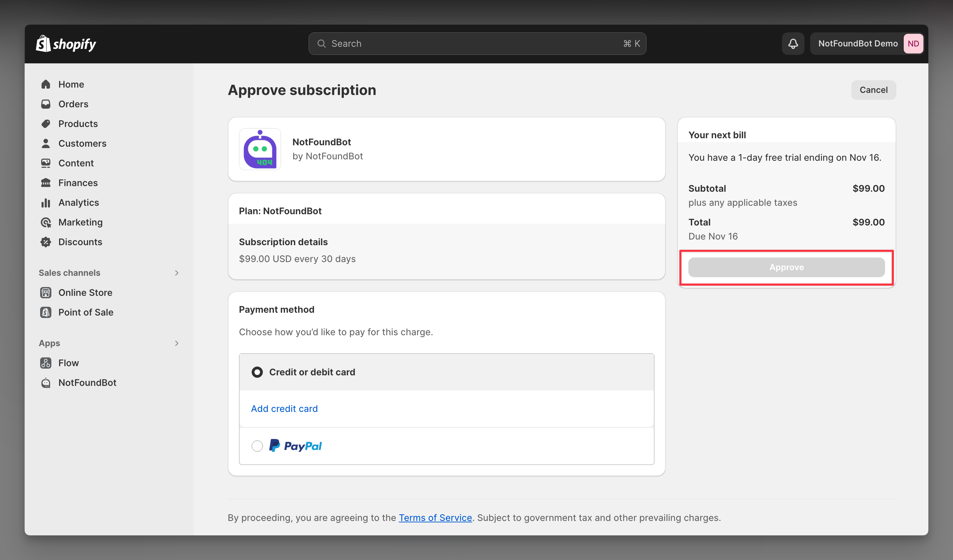Viewport: 953px width, 560px height.
Task: Click the Discounts sidebar icon
Action: [46, 241]
